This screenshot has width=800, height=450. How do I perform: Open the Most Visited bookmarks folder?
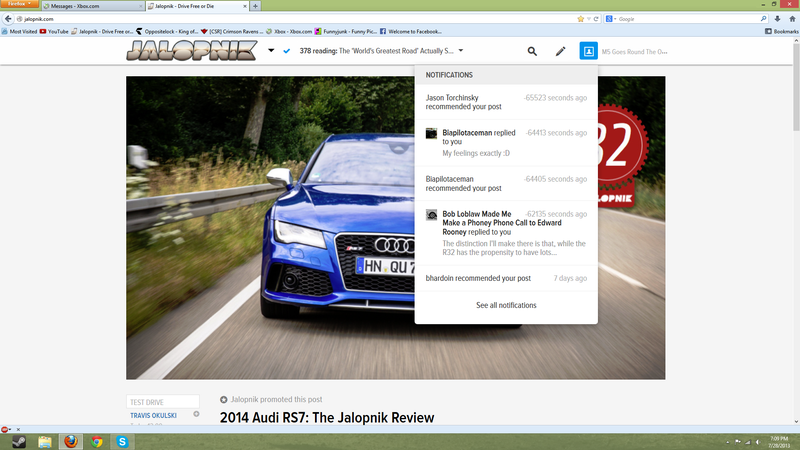click(19, 31)
